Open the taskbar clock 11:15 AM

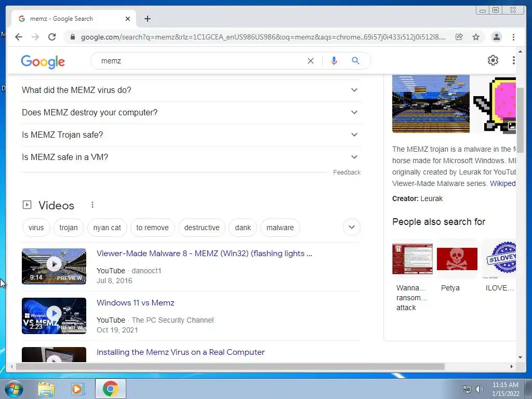coord(506,389)
